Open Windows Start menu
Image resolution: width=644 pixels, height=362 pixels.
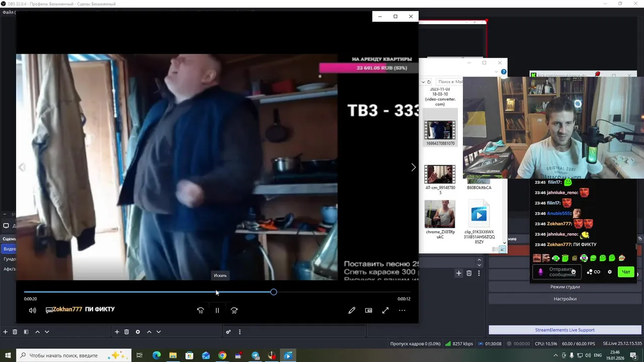(x=8, y=355)
